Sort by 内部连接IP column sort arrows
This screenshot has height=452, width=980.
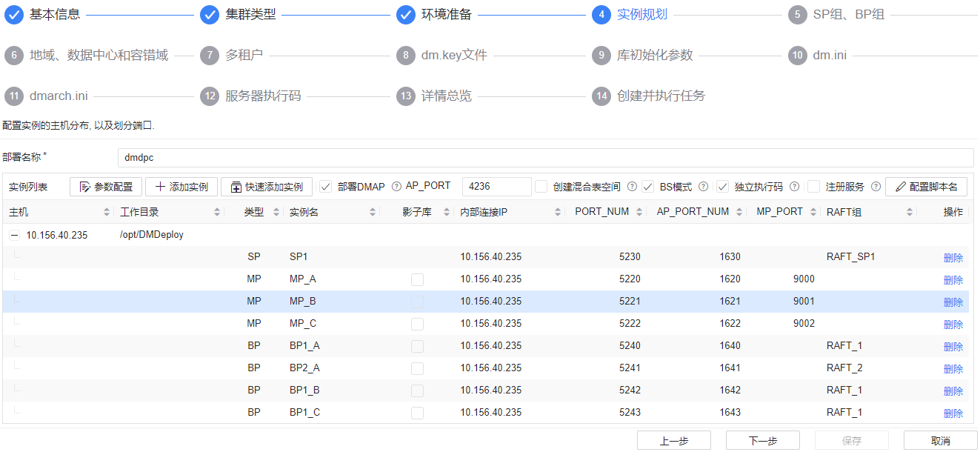click(x=558, y=212)
